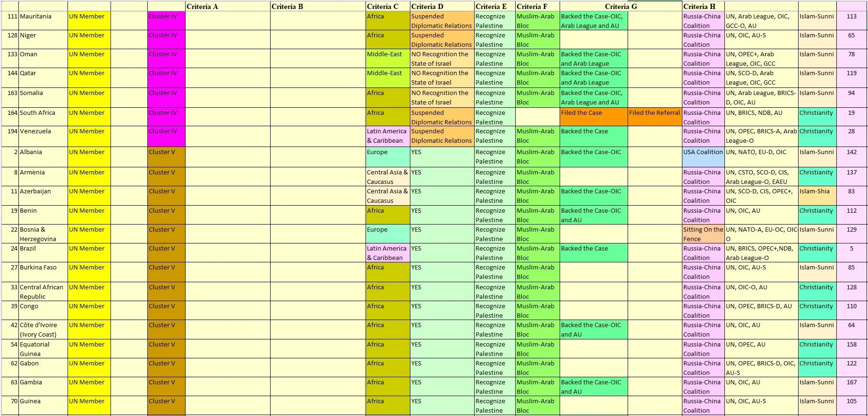Viewport: 868px width, 416px height.
Task: Click the Oman country cell
Action: pyautogui.click(x=43, y=59)
